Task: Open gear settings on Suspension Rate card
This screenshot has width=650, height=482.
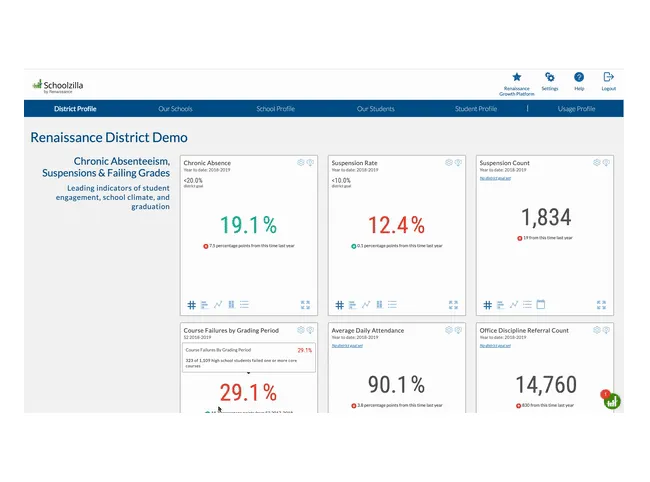Action: [x=449, y=162]
